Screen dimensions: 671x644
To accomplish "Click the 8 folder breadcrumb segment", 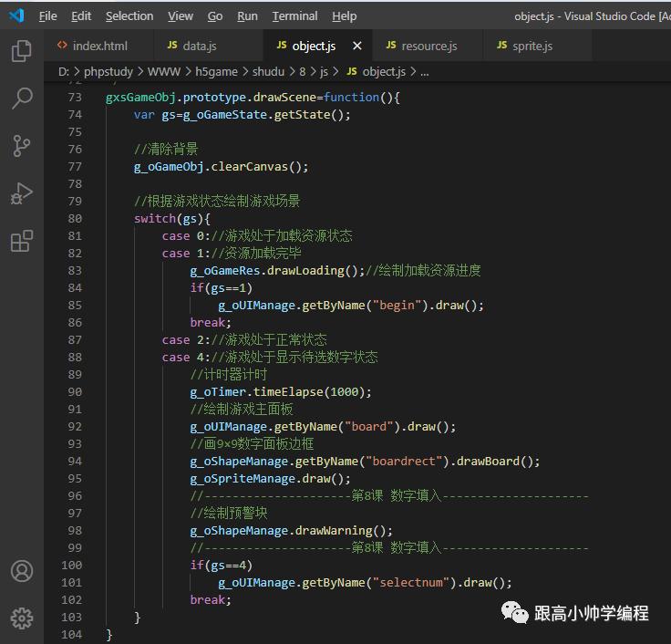I will 303,71.
